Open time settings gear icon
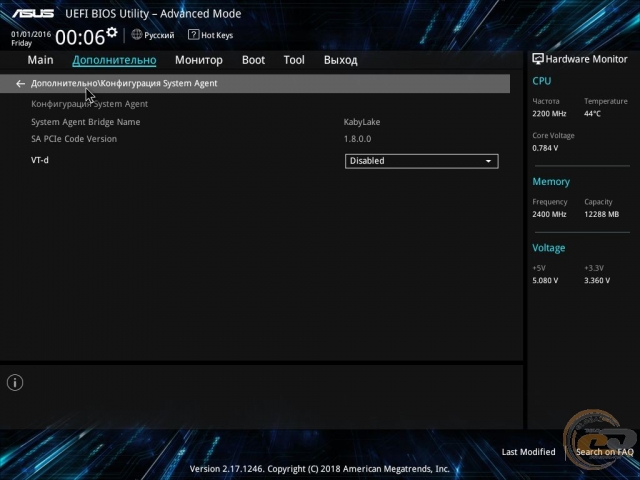This screenshot has height=480, width=640. coord(111,33)
